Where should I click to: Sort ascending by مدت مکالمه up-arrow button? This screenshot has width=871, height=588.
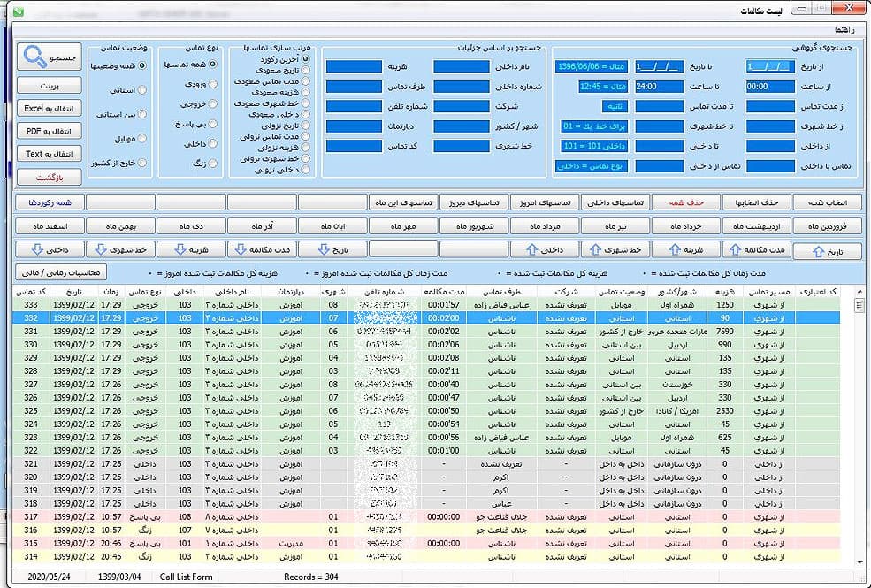[757, 250]
